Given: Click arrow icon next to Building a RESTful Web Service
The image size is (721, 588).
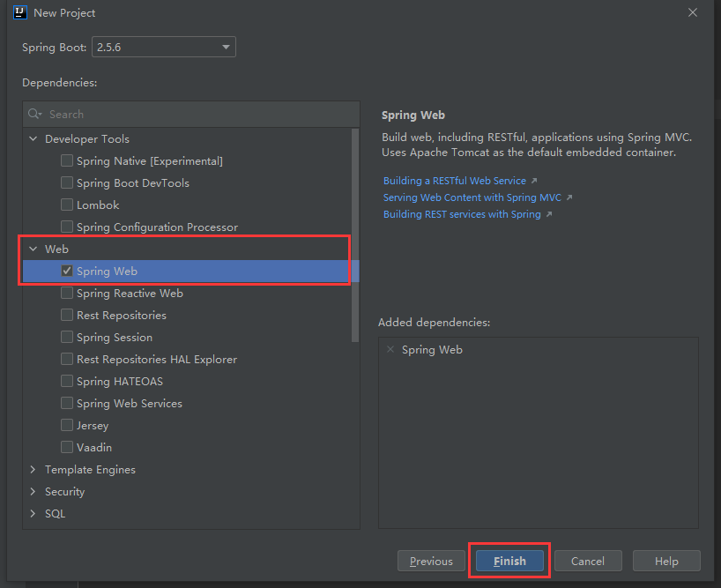Looking at the screenshot, I should (534, 181).
